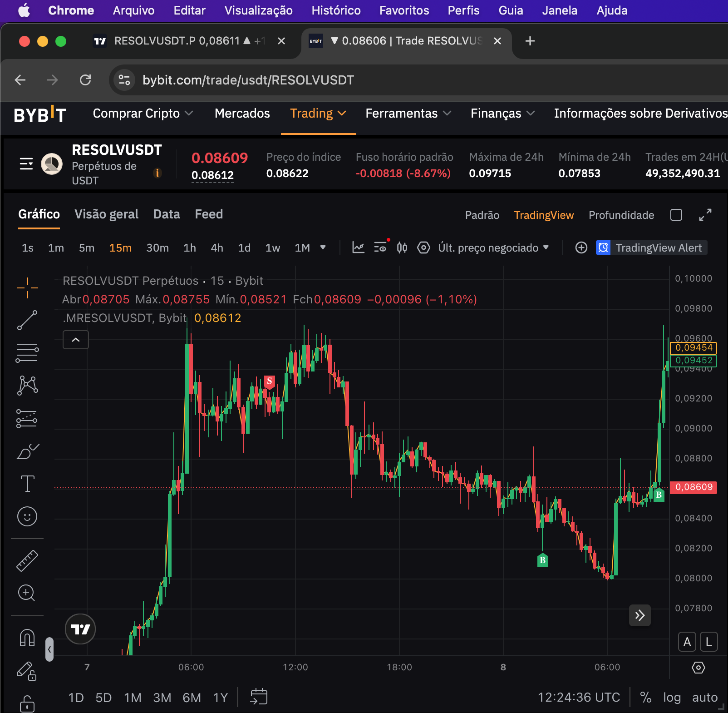This screenshot has width=728, height=713.
Task: Collapse the indicator legend chevron
Action: pyautogui.click(x=76, y=340)
